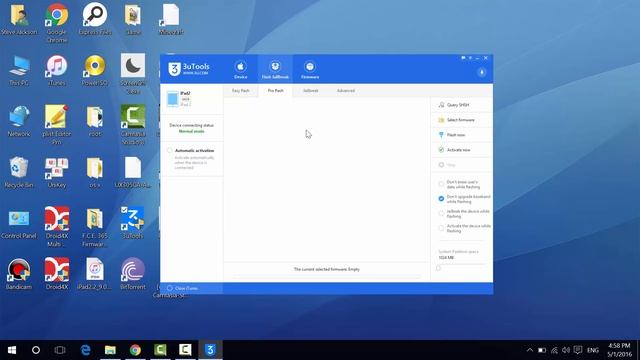Switch to the Easy Flash tab
This screenshot has width=640, height=360.
[240, 91]
